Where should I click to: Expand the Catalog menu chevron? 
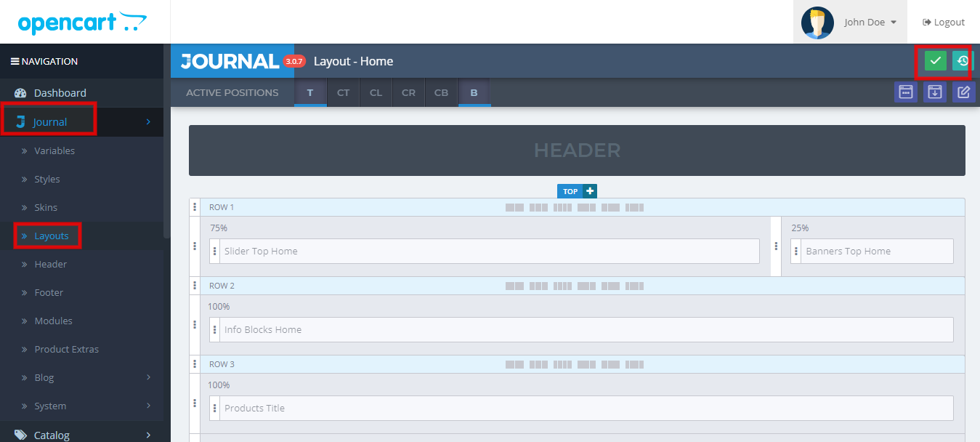(x=148, y=435)
